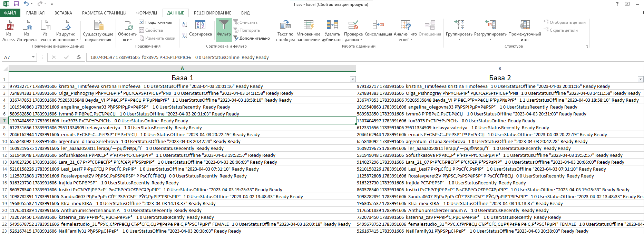Open Consolidate (Консолидация) tool
The image size is (644, 234).
pyautogui.click(x=378, y=26)
